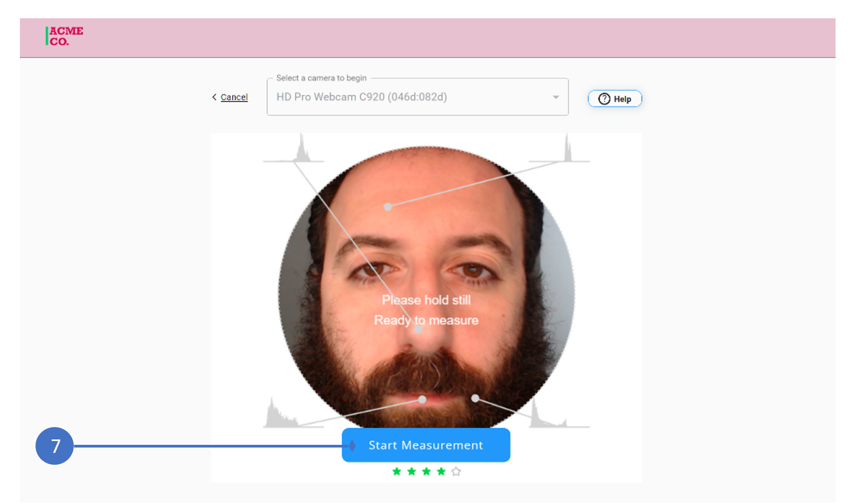Click the Cancel link

click(x=234, y=97)
